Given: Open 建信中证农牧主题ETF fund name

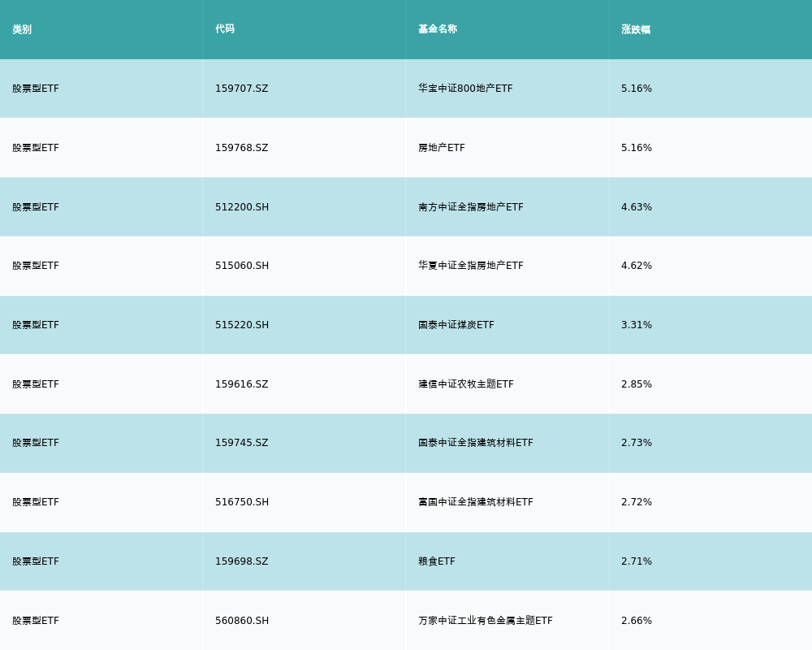Looking at the screenshot, I should tap(466, 384).
